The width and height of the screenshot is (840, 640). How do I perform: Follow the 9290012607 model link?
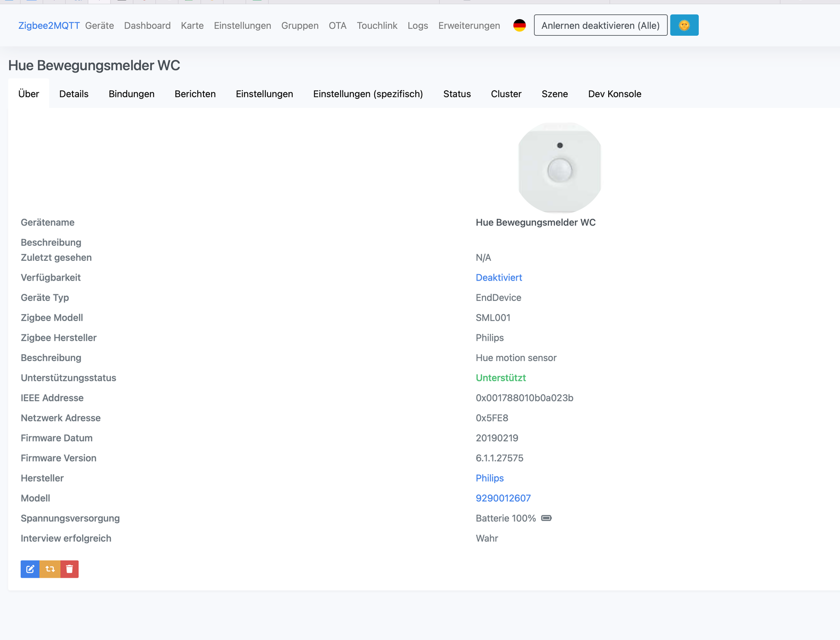[x=503, y=498]
